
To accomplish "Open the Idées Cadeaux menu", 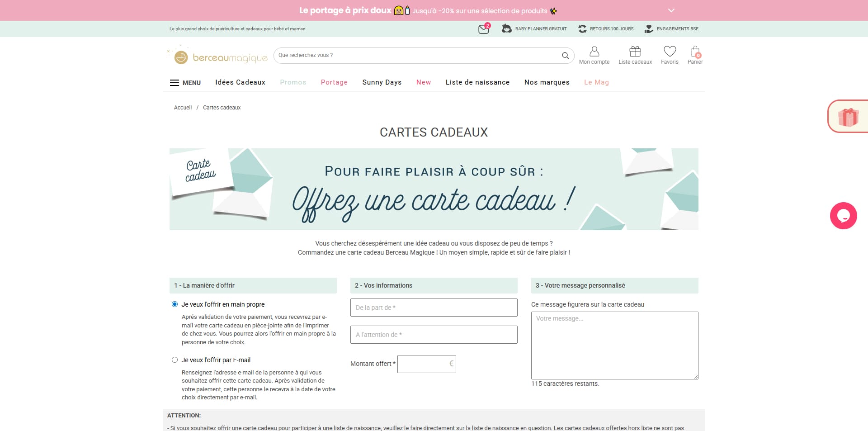I will [x=240, y=82].
